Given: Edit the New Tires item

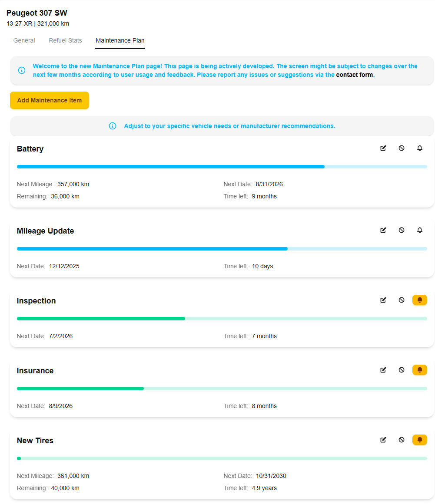Looking at the screenshot, I should (x=383, y=440).
